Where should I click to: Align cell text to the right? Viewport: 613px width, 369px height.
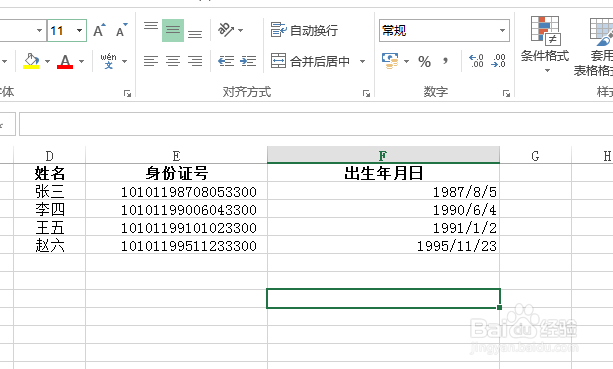coord(195,61)
